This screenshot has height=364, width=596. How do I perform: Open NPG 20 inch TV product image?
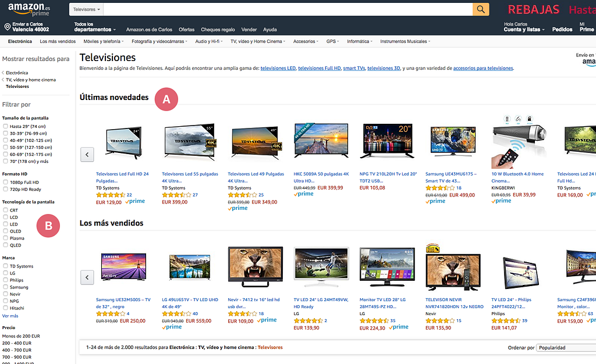coord(387,141)
